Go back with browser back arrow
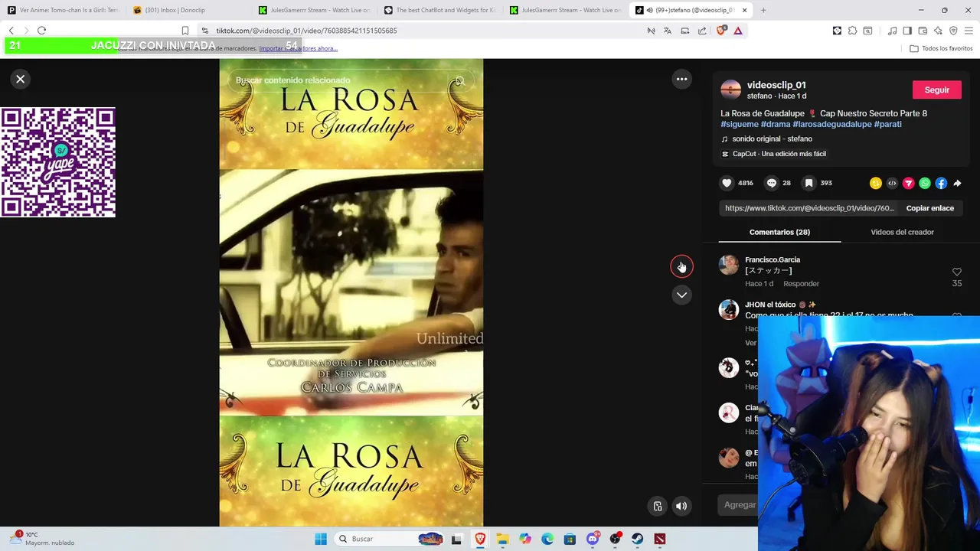This screenshot has width=980, height=551. click(x=11, y=31)
